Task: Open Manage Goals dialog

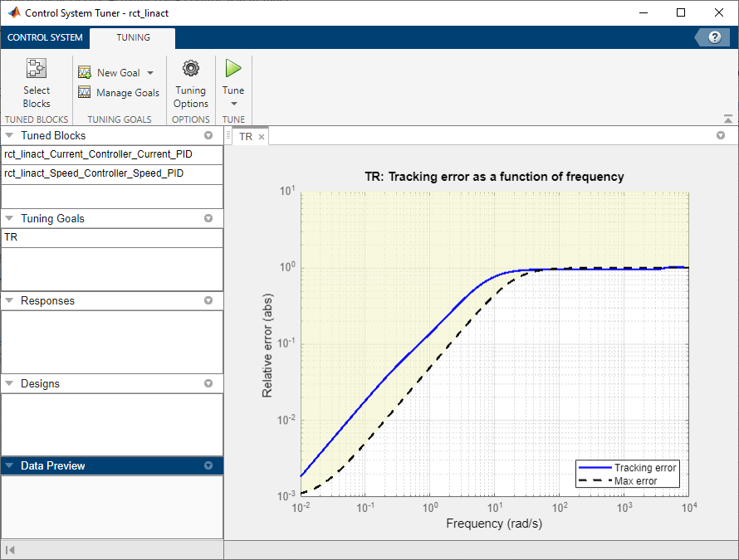Action: 119,93
